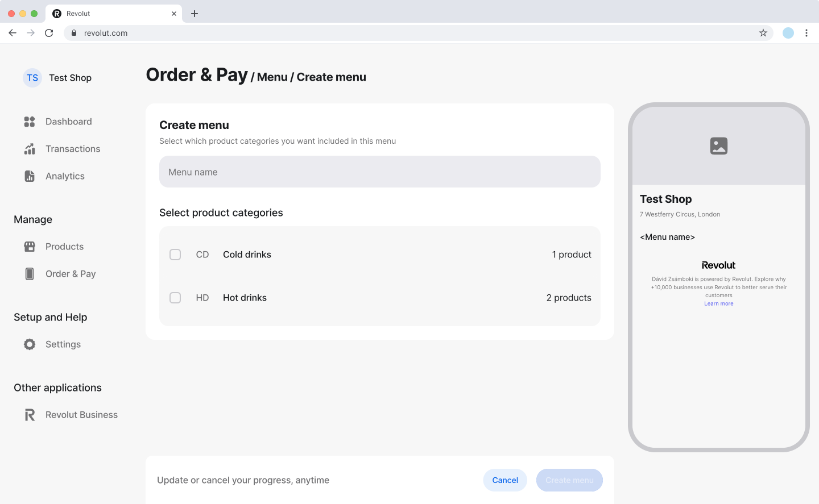The width and height of the screenshot is (819, 504).
Task: Close the Revolut browser tab
Action: 174,14
